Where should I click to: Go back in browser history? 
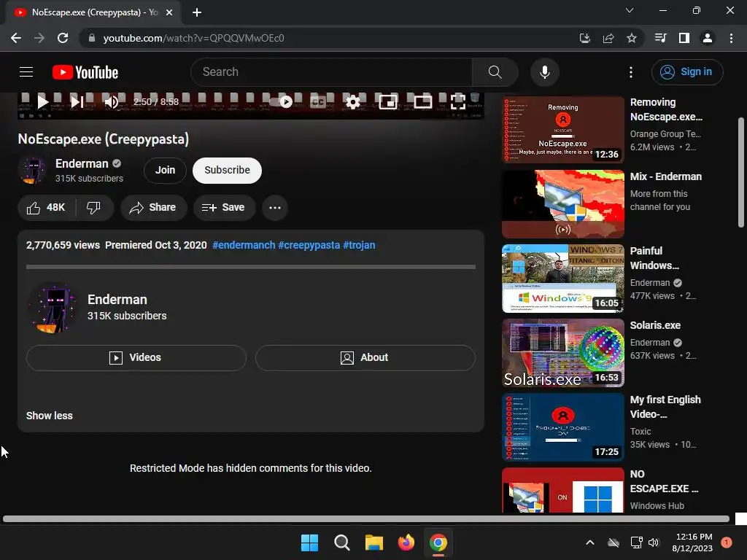[16, 38]
